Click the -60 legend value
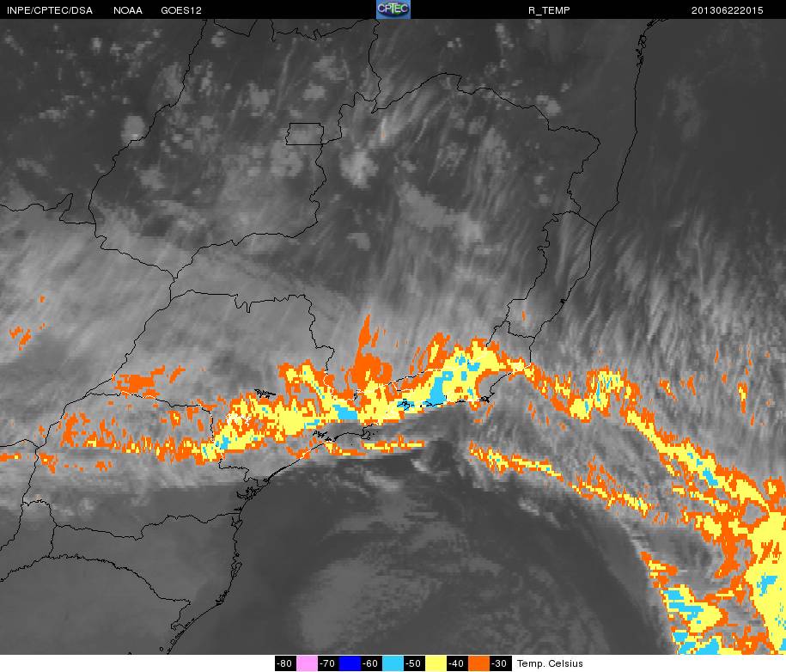 371,663
